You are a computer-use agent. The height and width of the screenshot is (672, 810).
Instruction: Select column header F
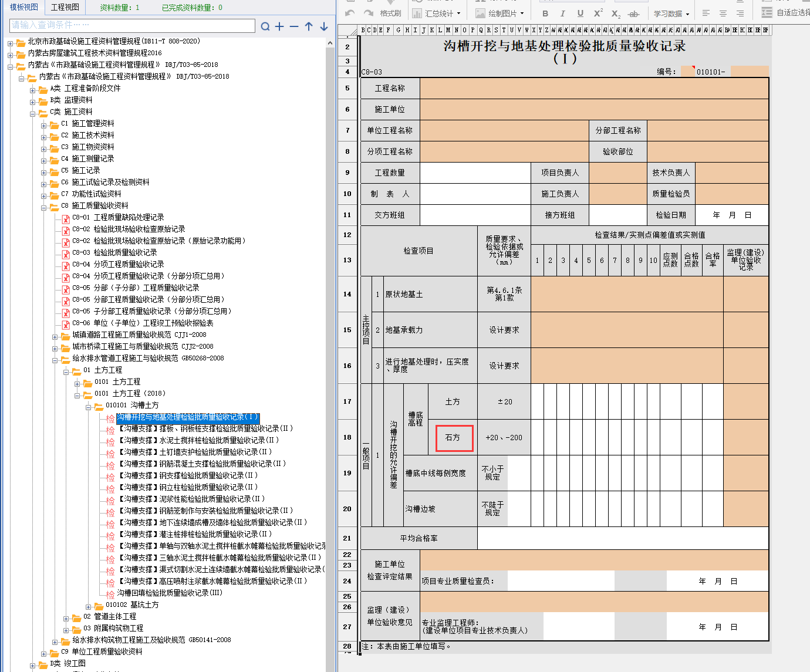pyautogui.click(x=388, y=30)
